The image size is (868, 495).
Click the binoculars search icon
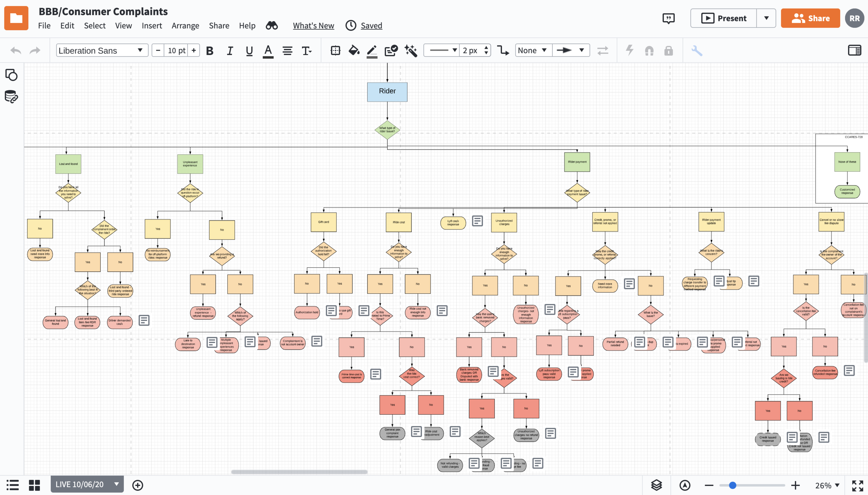click(x=272, y=25)
